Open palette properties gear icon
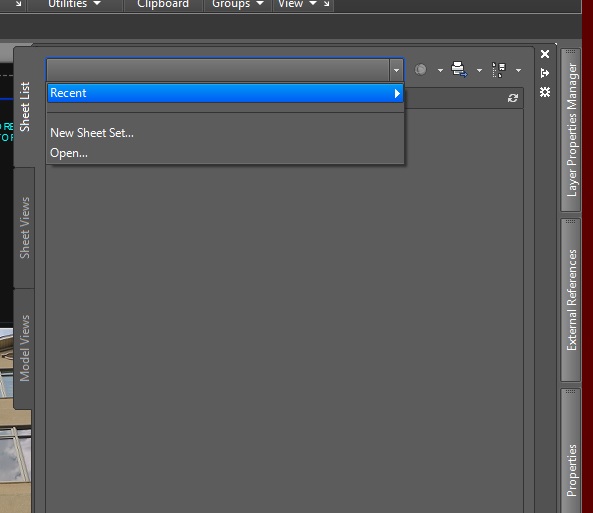593x513 pixels. pos(545,92)
